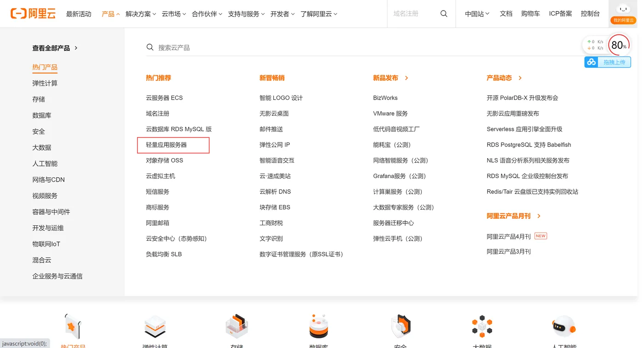Click the 存储 box icon at bottom

coord(237,327)
